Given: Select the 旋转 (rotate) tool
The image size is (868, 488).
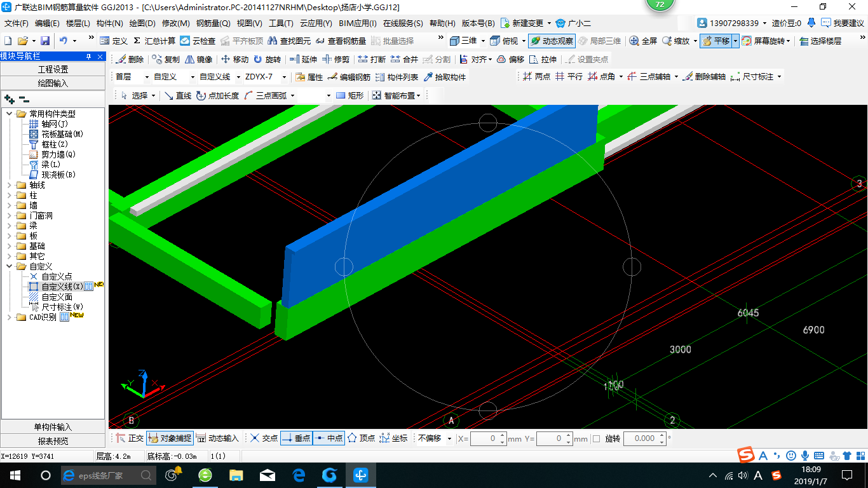Looking at the screenshot, I should pos(267,59).
